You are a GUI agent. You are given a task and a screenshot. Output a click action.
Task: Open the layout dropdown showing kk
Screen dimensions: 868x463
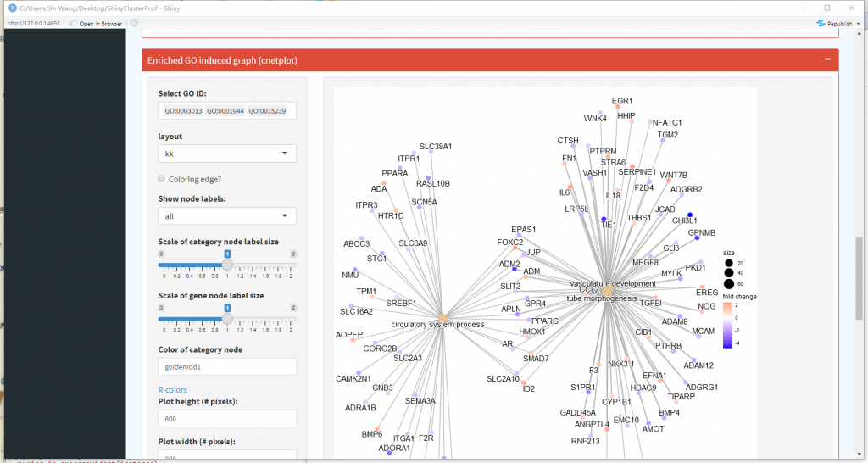[x=227, y=153]
